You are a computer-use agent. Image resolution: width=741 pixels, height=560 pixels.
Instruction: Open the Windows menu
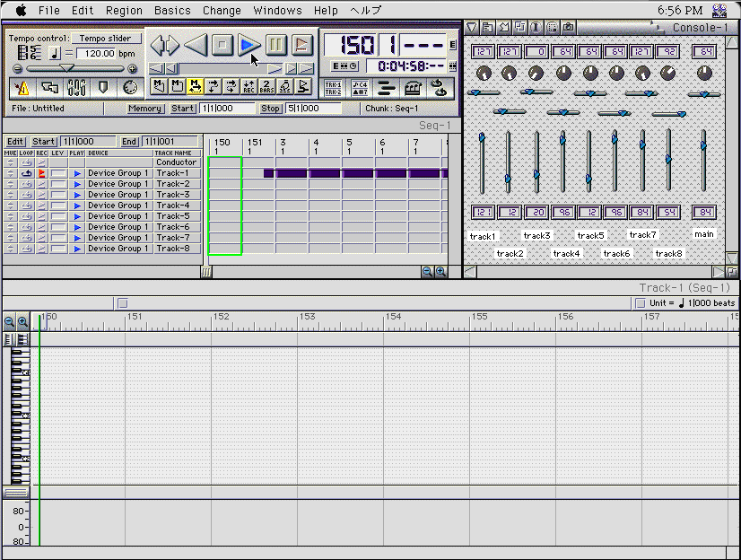pos(277,11)
